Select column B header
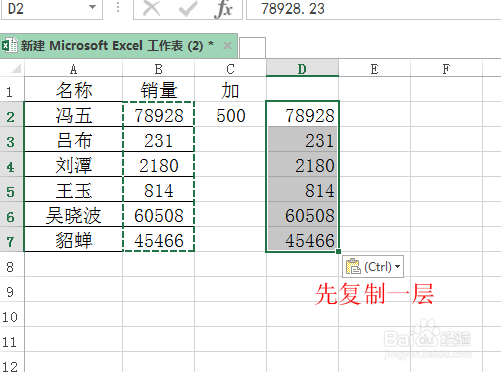The image size is (501, 372). click(x=159, y=69)
